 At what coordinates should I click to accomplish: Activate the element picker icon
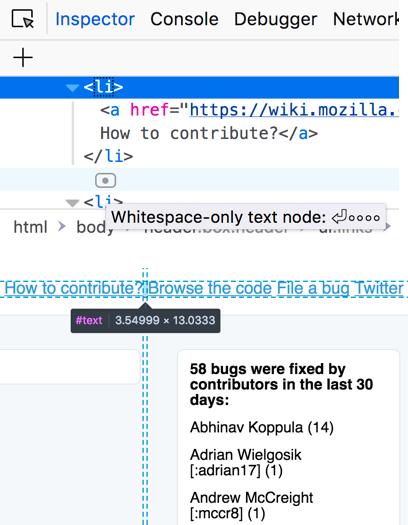coord(23,19)
